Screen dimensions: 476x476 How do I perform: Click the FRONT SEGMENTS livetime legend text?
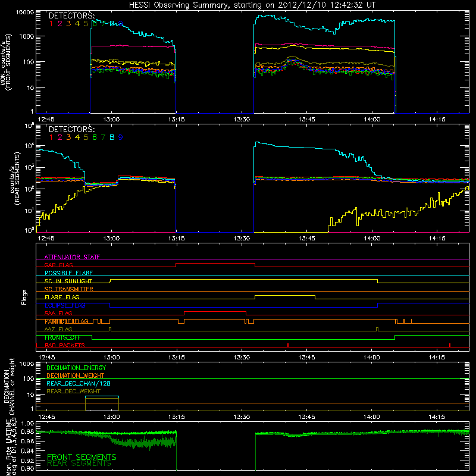[x=82, y=457]
